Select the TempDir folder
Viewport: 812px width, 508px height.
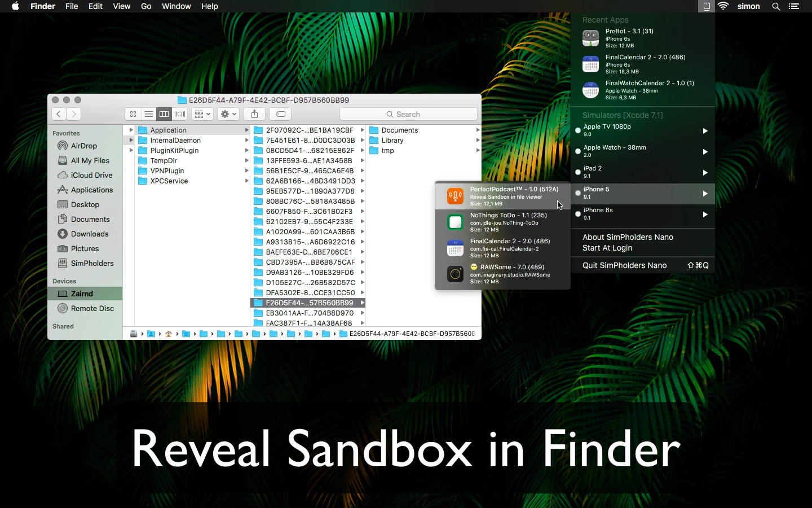pyautogui.click(x=192, y=160)
